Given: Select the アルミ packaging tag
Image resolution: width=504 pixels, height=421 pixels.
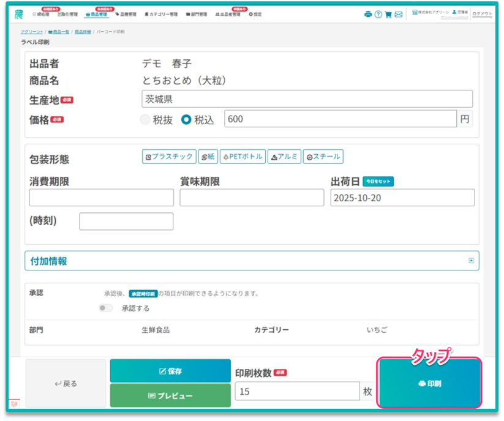Looking at the screenshot, I should [284, 157].
